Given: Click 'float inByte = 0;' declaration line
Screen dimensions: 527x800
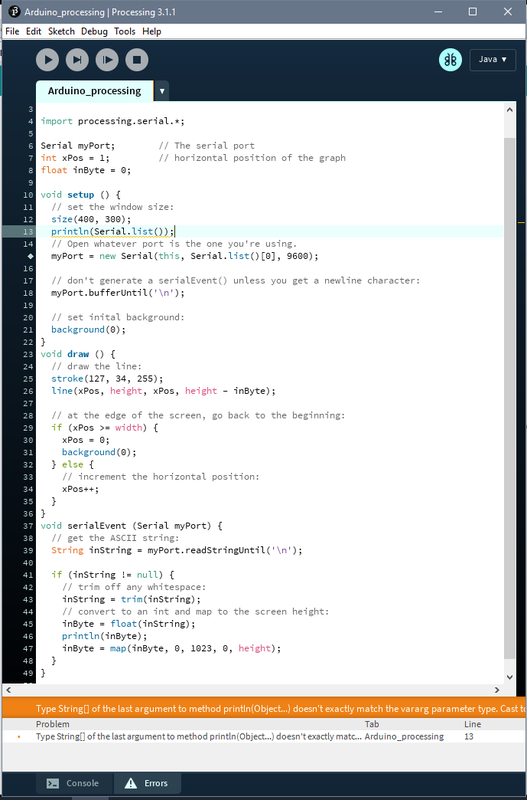Looking at the screenshot, I should (86, 170).
